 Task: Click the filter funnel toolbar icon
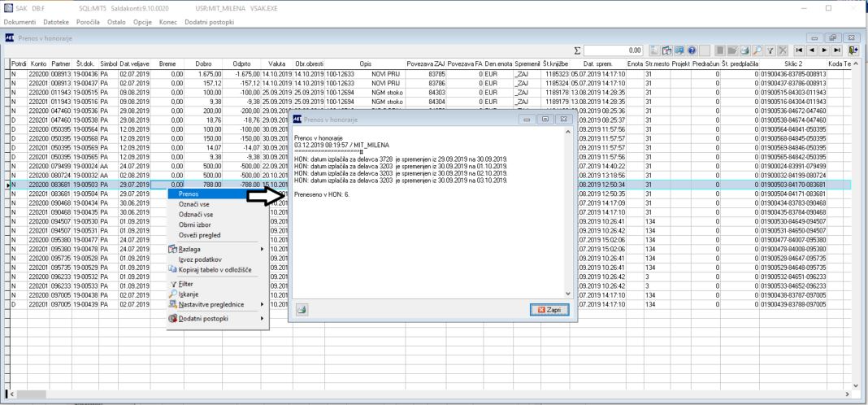(x=770, y=50)
